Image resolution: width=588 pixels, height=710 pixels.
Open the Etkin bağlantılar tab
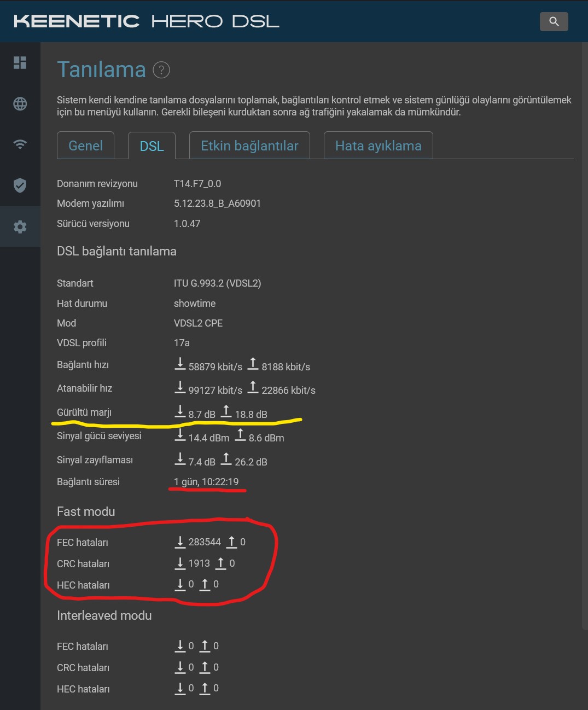(249, 146)
